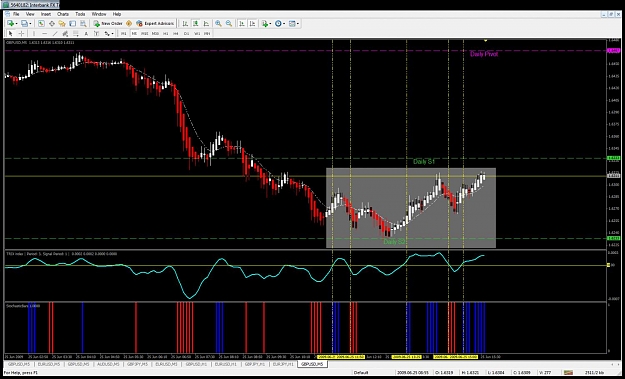The width and height of the screenshot is (625, 379).
Task: Select the Crosshair tool
Action: click(x=22, y=33)
